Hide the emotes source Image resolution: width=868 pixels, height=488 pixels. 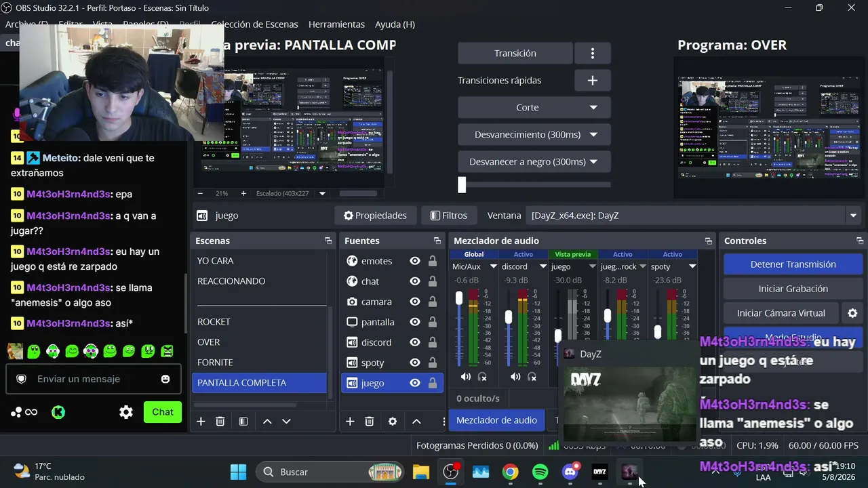click(415, 261)
